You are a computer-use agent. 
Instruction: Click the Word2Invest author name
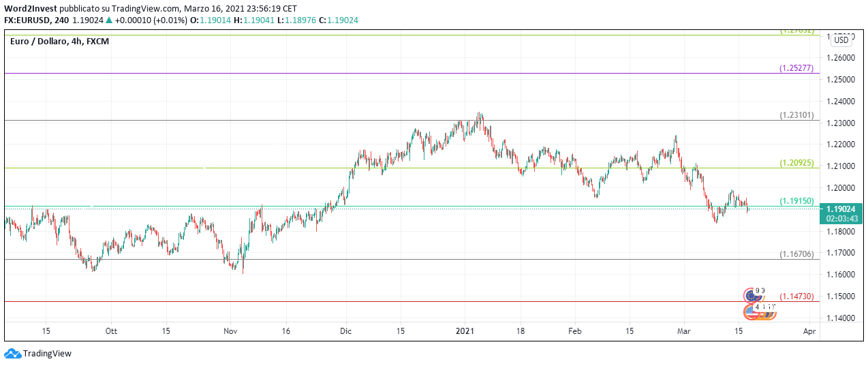point(31,9)
